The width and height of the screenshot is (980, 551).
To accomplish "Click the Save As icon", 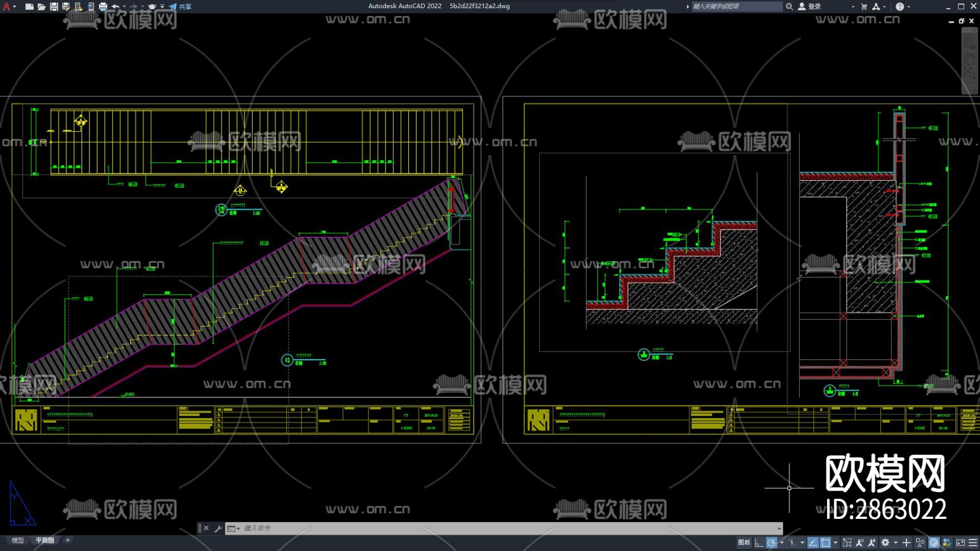I will 66,7.
